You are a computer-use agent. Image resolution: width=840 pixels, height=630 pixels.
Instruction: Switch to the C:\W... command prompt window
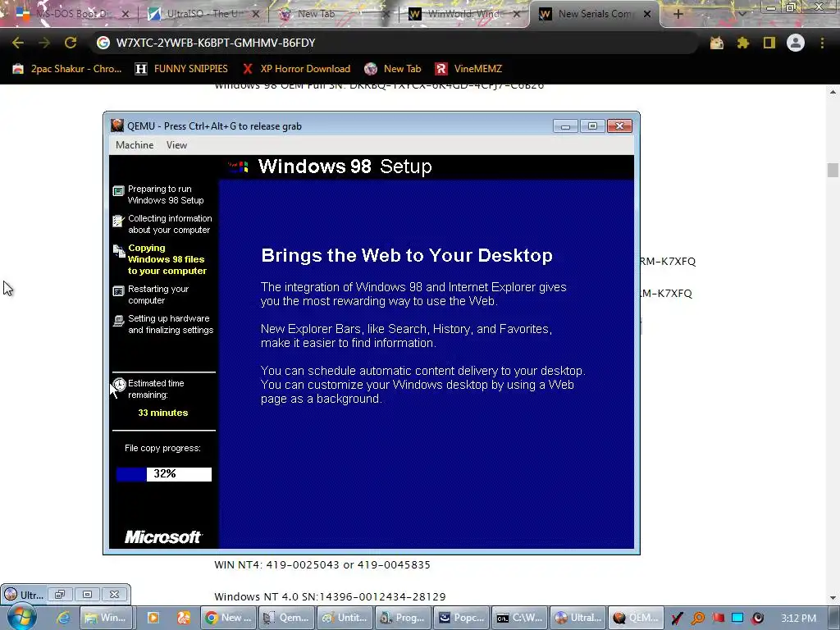click(520, 618)
